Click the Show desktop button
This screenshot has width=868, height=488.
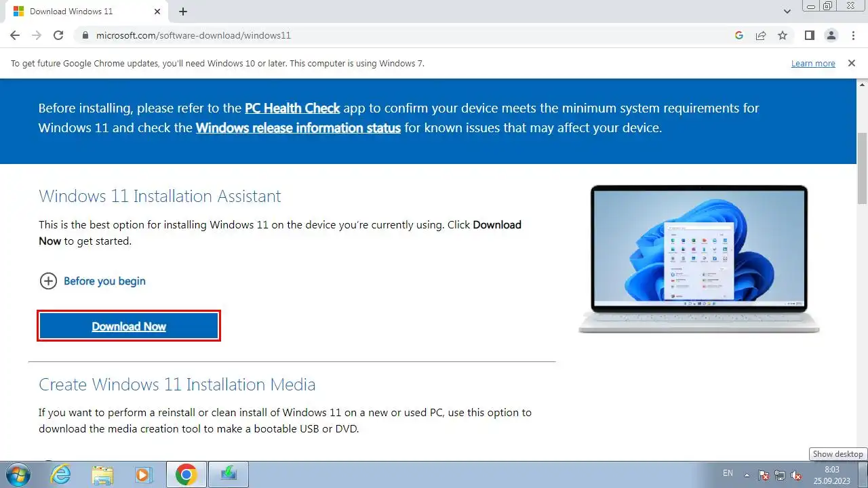862,474
